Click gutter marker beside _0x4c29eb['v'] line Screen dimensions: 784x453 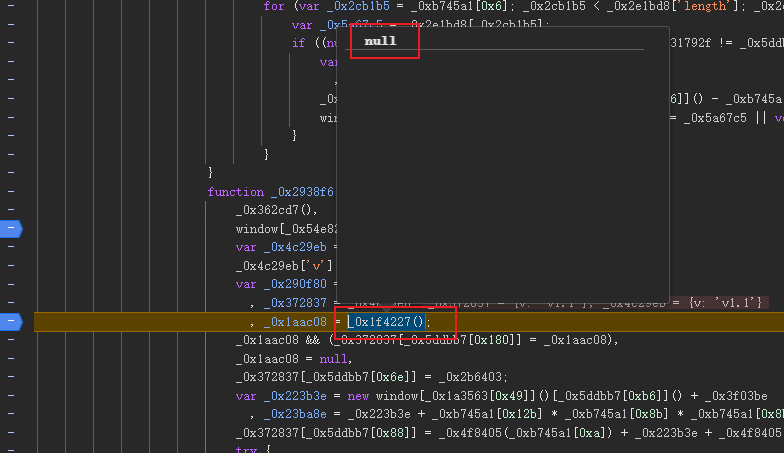(x=10, y=266)
